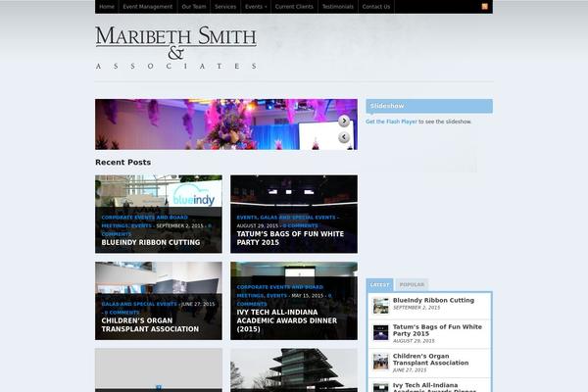This screenshot has height=392, width=588.
Task: Click the pagoda building post image
Action: pyautogui.click(x=294, y=370)
